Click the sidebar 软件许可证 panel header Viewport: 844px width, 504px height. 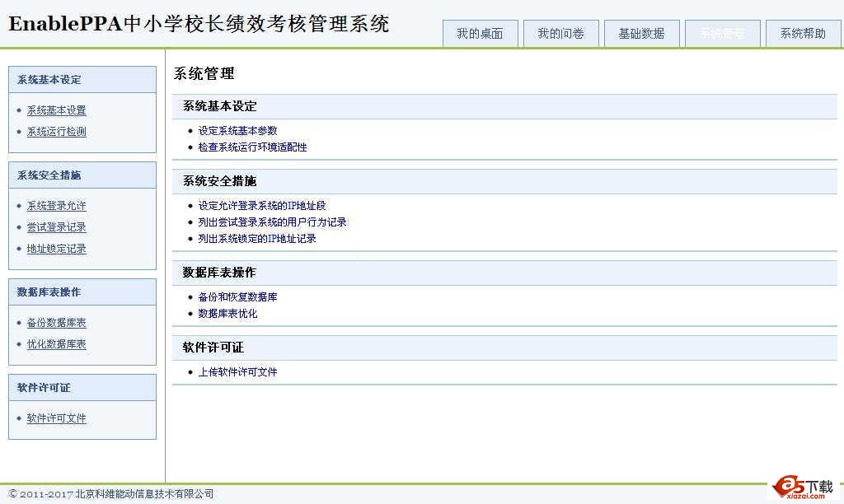pyautogui.click(x=82, y=388)
